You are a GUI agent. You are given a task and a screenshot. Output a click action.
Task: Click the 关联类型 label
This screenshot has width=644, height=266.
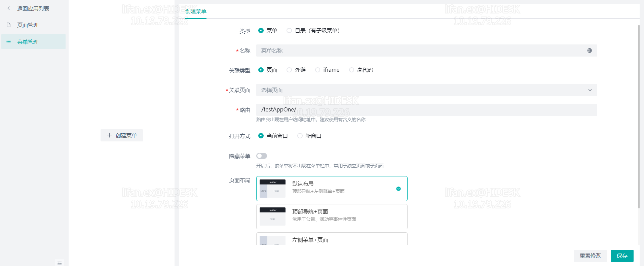coord(239,70)
